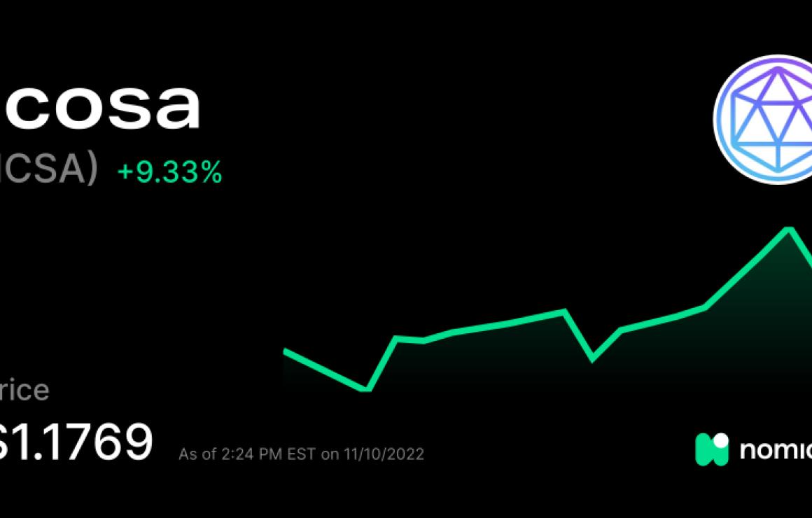The height and width of the screenshot is (518, 812).
Task: Click the green Nomics logo icon
Action: pyautogui.click(x=712, y=449)
